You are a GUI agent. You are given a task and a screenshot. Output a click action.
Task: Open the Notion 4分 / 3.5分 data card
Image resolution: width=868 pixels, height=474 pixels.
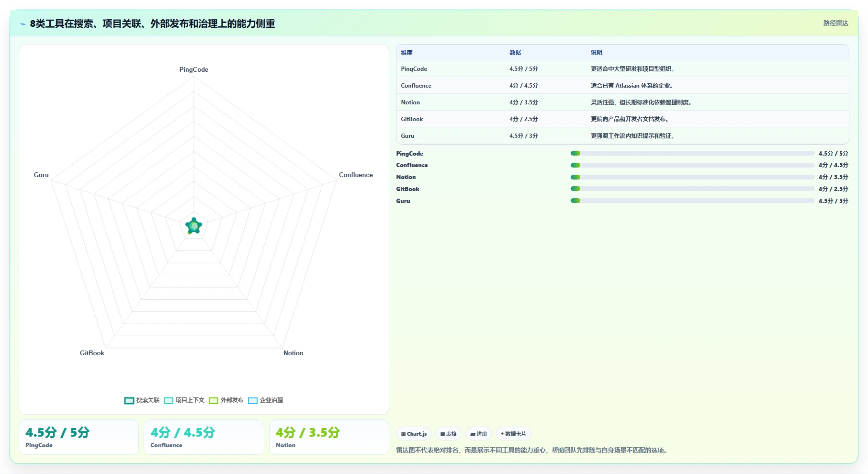329,437
